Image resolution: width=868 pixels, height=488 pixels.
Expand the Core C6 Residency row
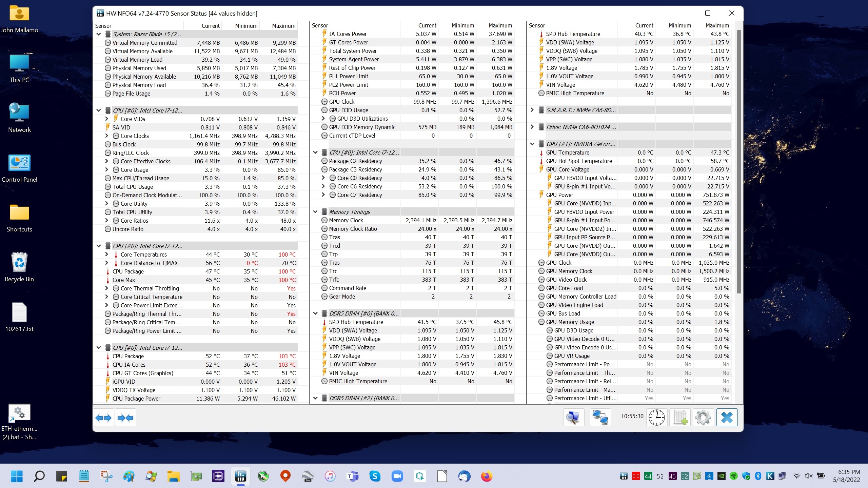point(323,186)
